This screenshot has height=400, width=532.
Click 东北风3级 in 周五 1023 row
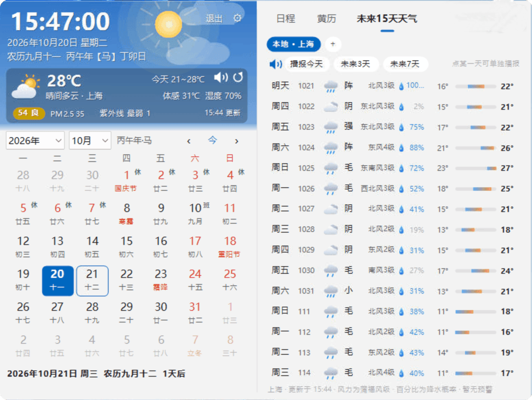[377, 127]
